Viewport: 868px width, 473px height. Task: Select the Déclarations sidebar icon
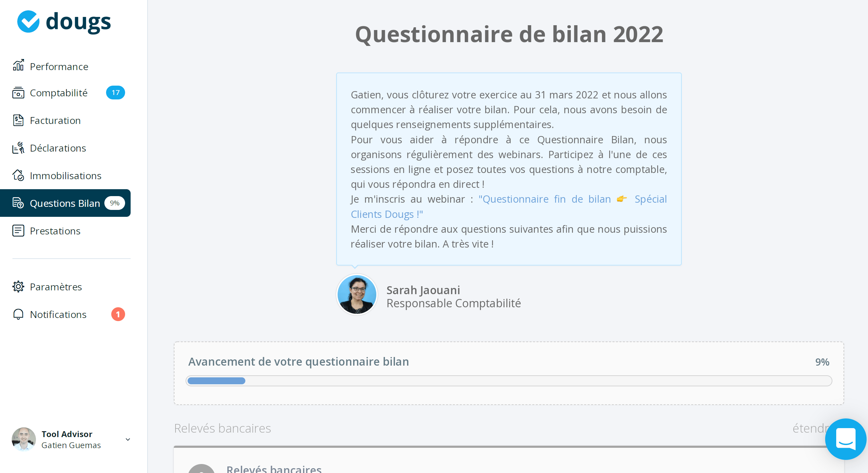[x=18, y=148]
